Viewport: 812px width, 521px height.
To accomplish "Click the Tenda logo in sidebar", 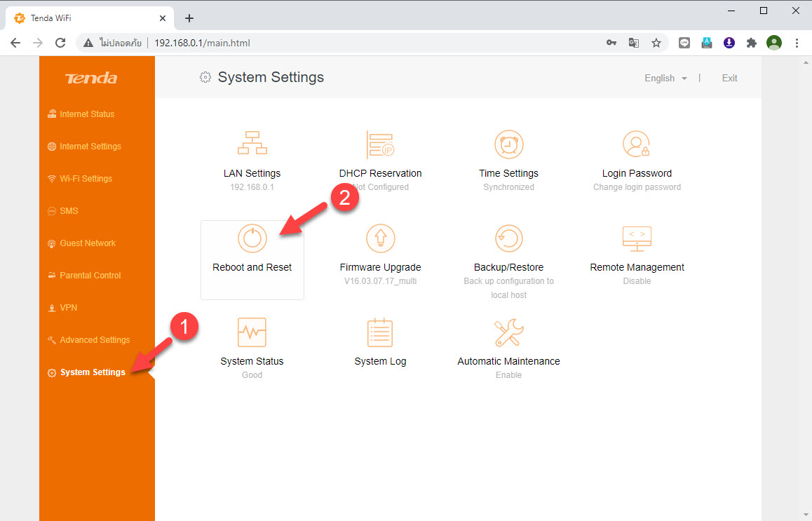I will (91, 79).
